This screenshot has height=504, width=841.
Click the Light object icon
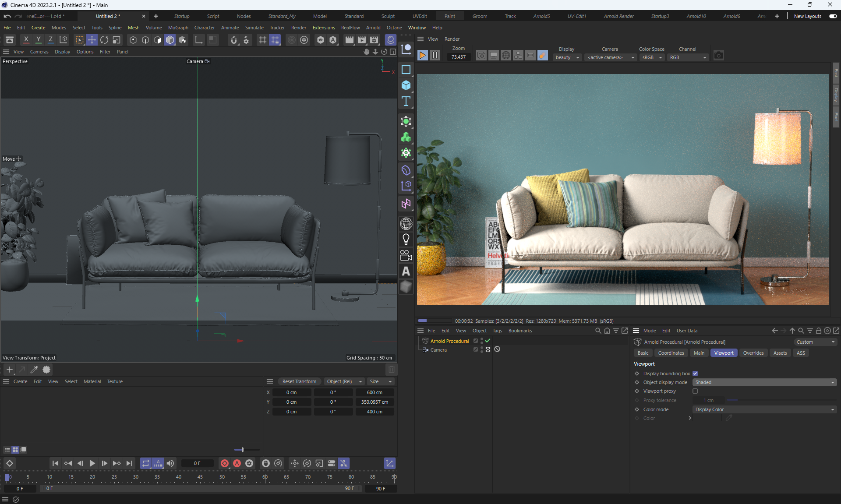click(x=406, y=239)
